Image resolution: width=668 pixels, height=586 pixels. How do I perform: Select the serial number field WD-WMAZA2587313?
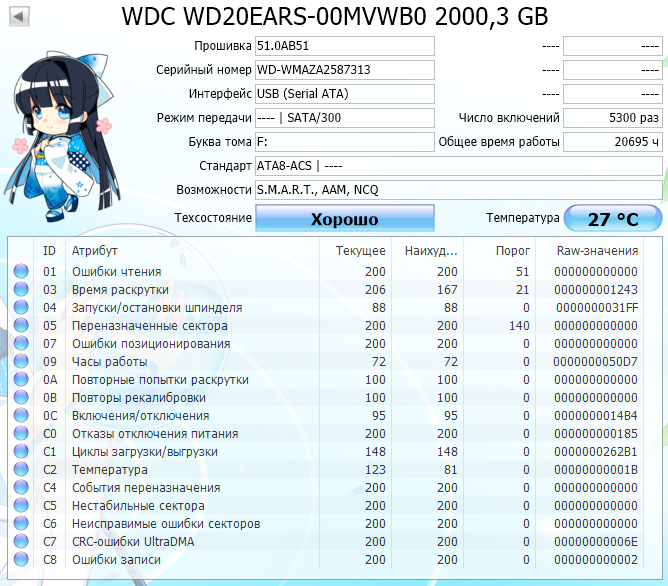click(x=345, y=70)
